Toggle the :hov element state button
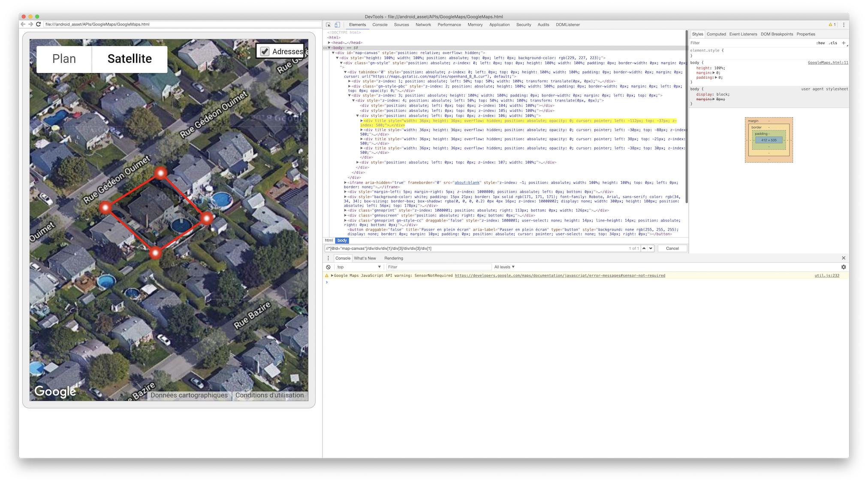Image resolution: width=868 pixels, height=483 pixels. 820,43
